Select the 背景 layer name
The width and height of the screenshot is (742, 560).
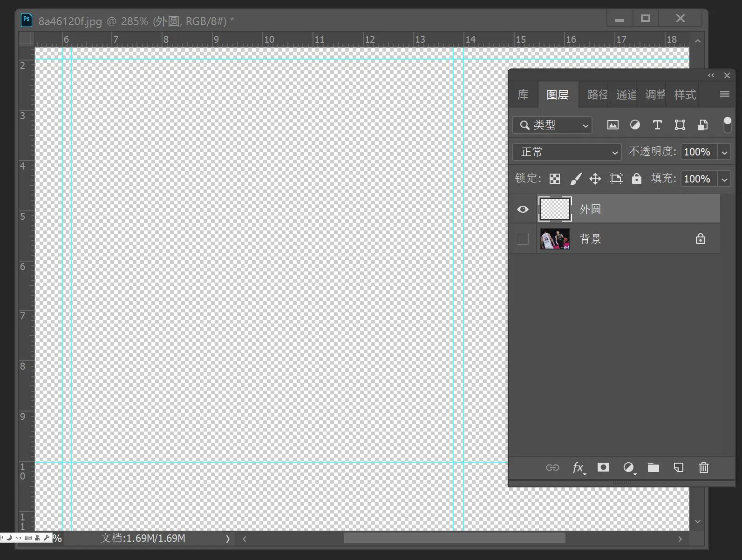(x=590, y=239)
